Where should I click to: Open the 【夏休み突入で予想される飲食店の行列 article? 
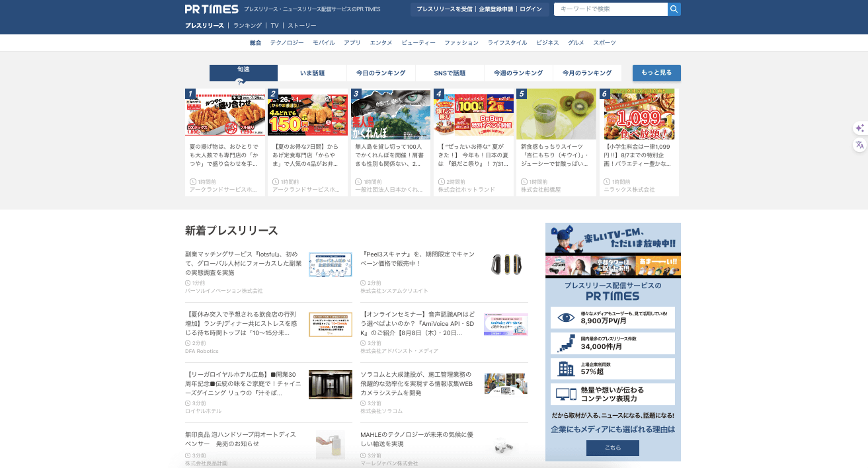pos(242,323)
